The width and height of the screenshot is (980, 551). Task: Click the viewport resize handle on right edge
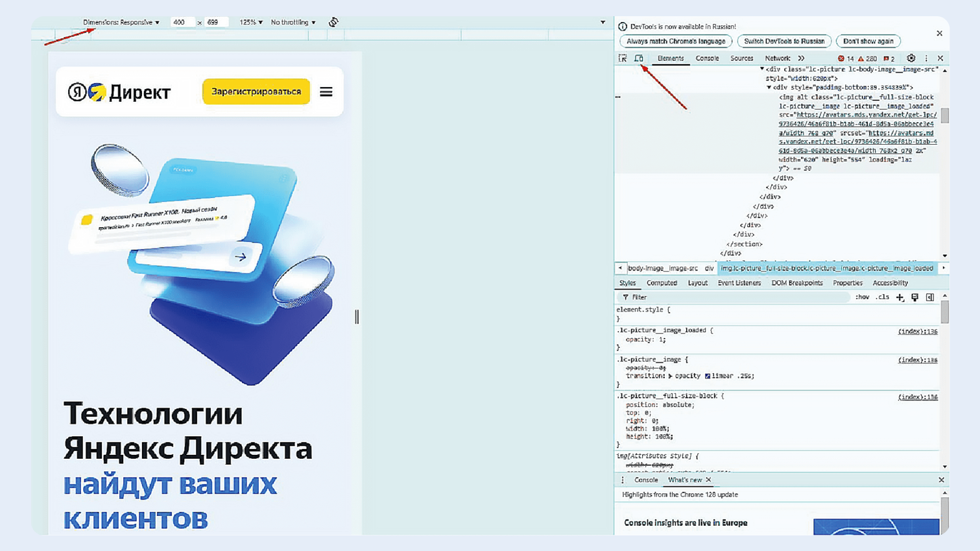coord(357,317)
